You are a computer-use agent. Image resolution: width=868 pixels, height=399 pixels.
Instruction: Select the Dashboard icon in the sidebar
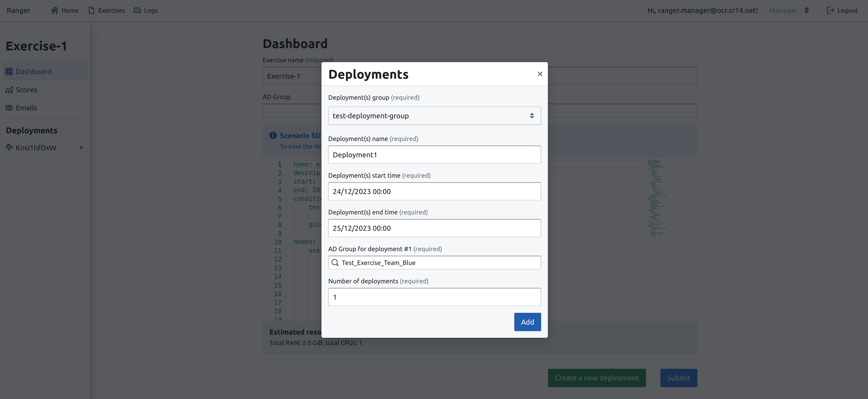10,71
